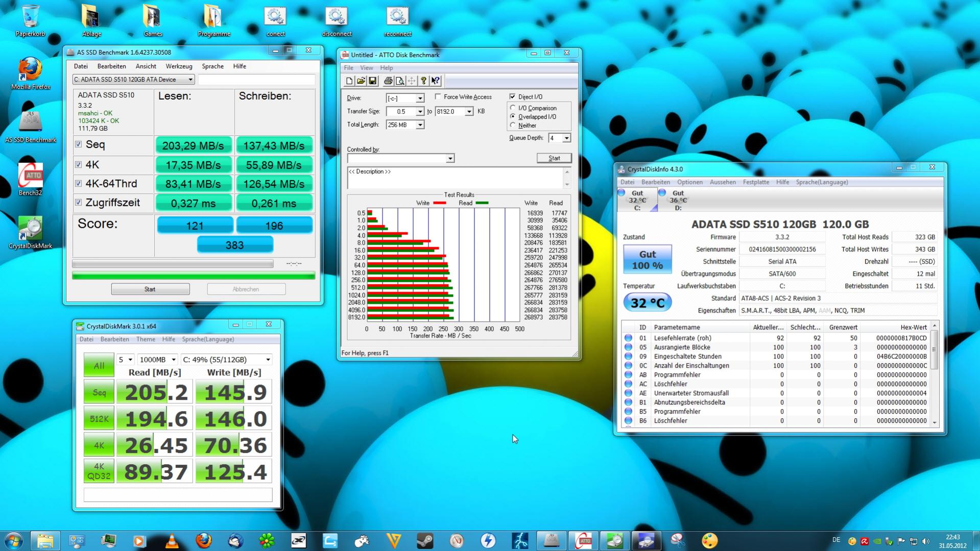The height and width of the screenshot is (551, 980).
Task: Click the CrystalDiskInfo SMART list scrollbar
Action: coord(935,374)
